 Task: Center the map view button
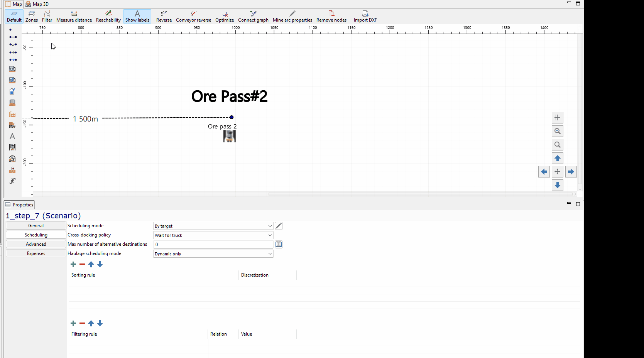[x=557, y=172]
